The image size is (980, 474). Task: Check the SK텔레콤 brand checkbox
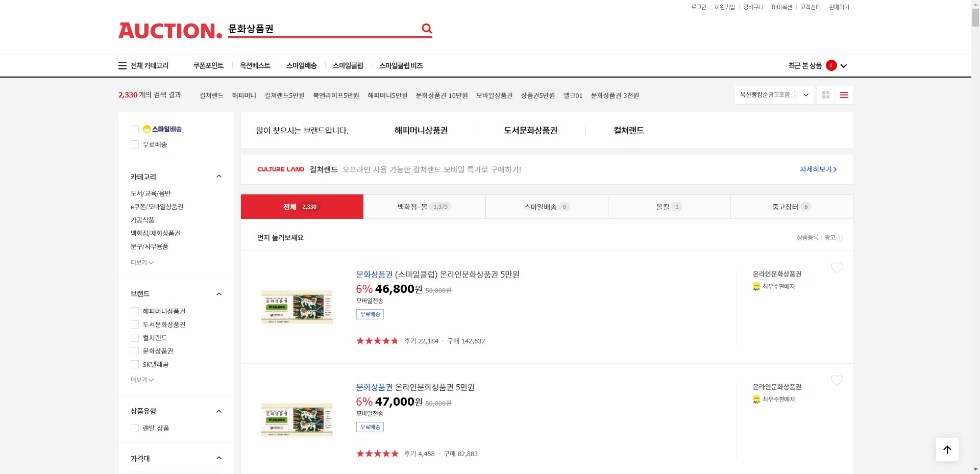(135, 364)
